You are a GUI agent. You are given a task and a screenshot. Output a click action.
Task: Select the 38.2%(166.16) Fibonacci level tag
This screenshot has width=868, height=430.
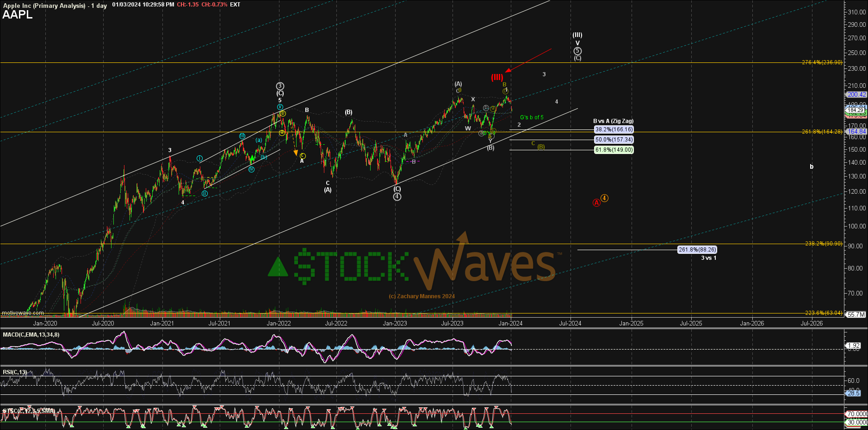click(x=614, y=129)
